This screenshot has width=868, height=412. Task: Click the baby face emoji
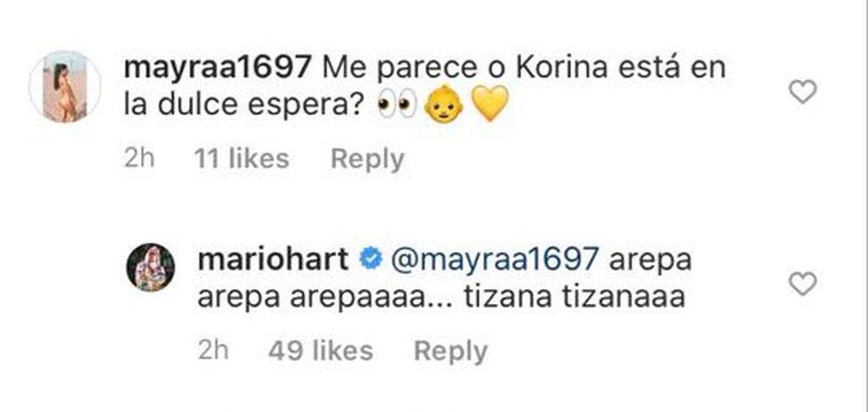(445, 105)
